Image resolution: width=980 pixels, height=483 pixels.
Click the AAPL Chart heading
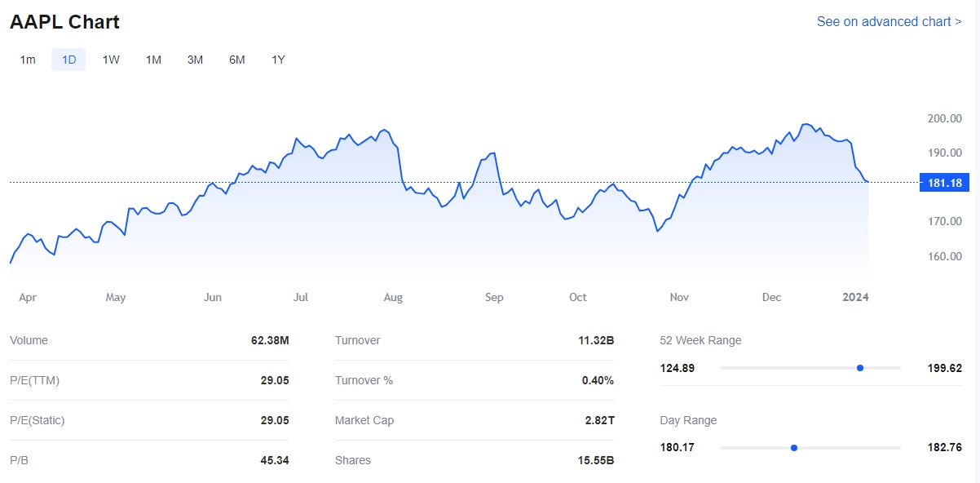click(64, 22)
